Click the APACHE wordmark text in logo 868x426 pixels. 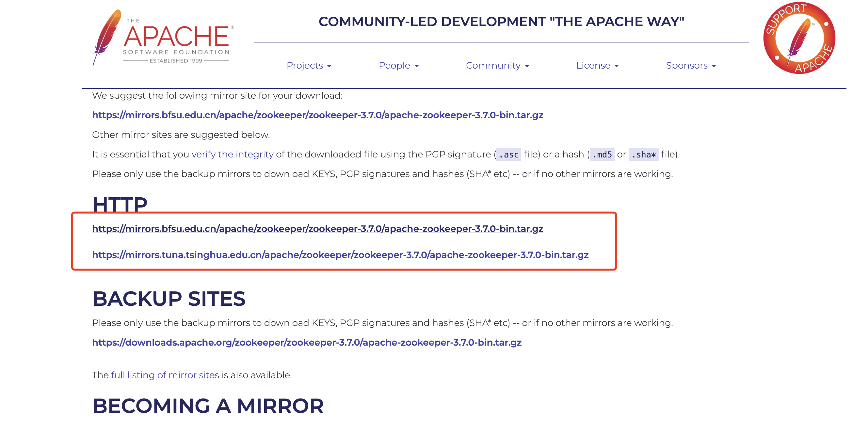point(177,36)
